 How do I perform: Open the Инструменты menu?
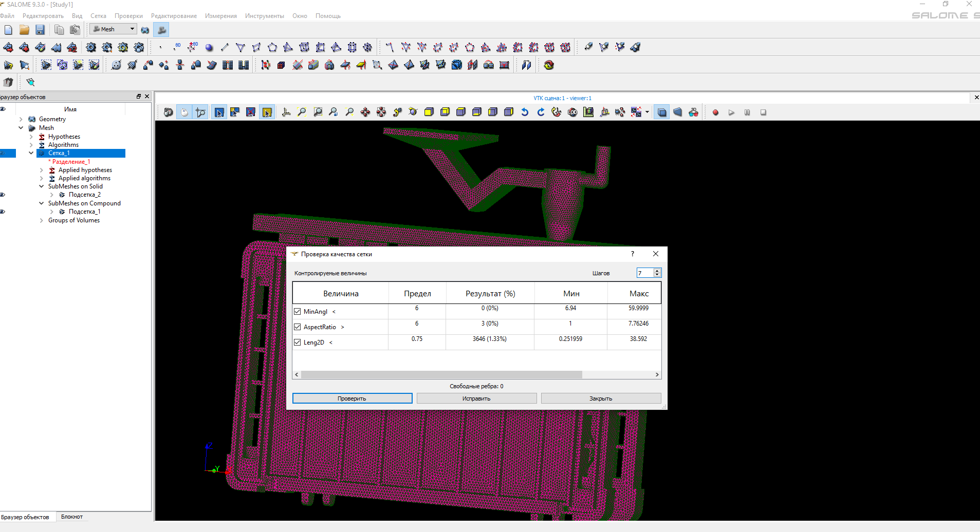[x=264, y=16]
